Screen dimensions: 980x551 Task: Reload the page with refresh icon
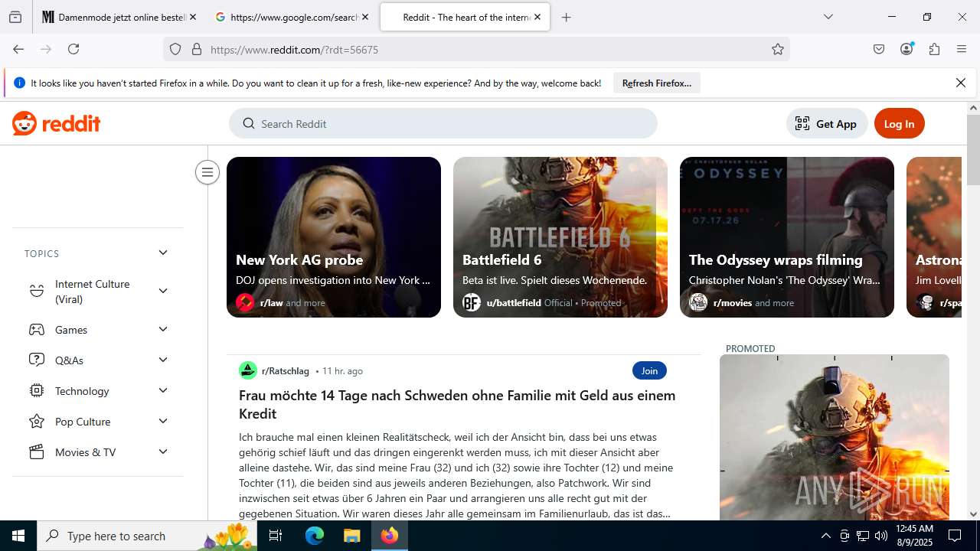coord(73,49)
